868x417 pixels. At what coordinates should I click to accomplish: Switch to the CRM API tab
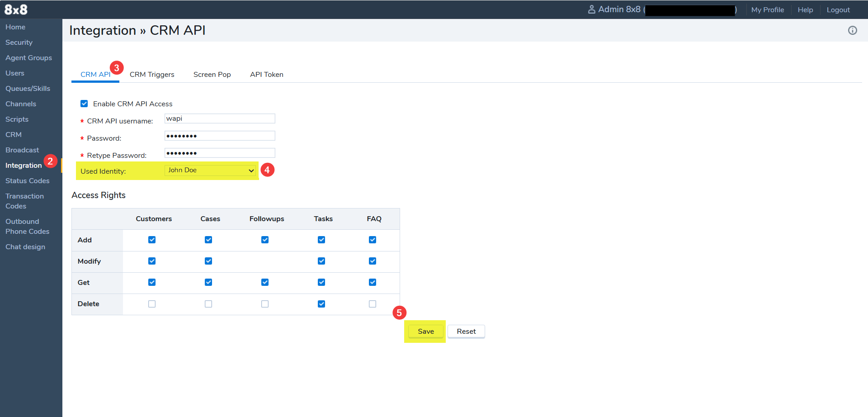tap(95, 75)
